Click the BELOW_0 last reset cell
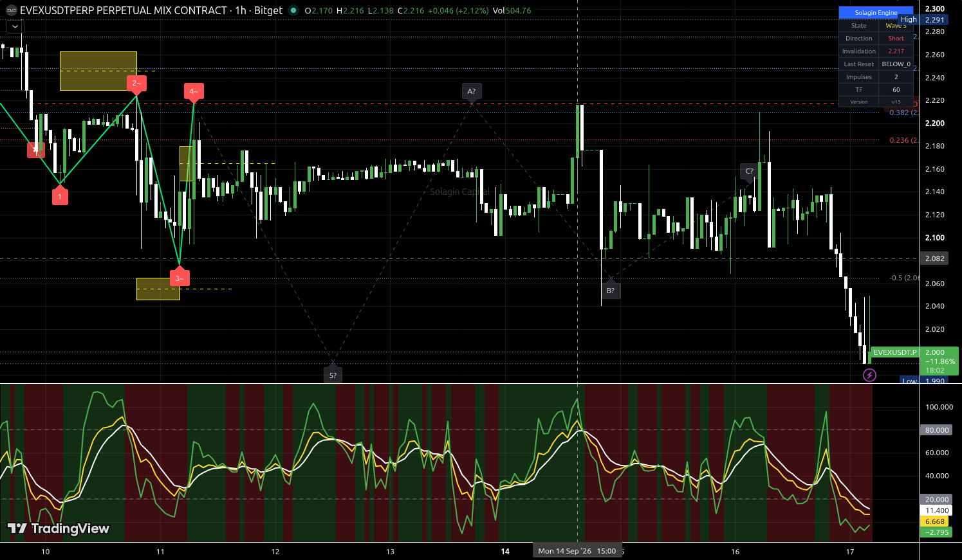 896,64
